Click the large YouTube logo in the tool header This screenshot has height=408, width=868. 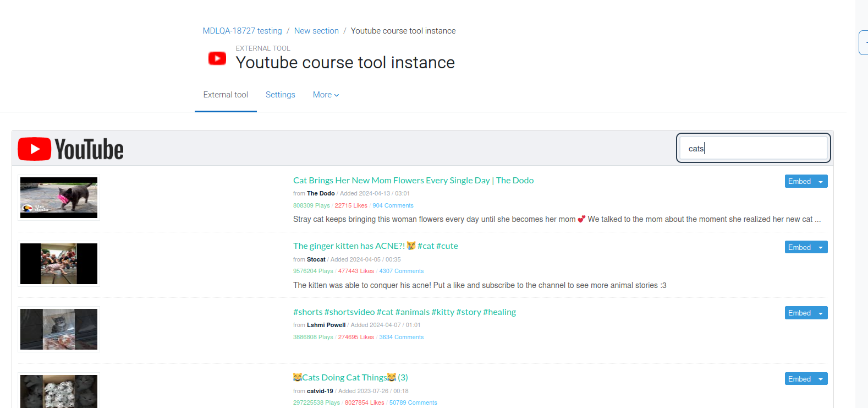point(71,149)
